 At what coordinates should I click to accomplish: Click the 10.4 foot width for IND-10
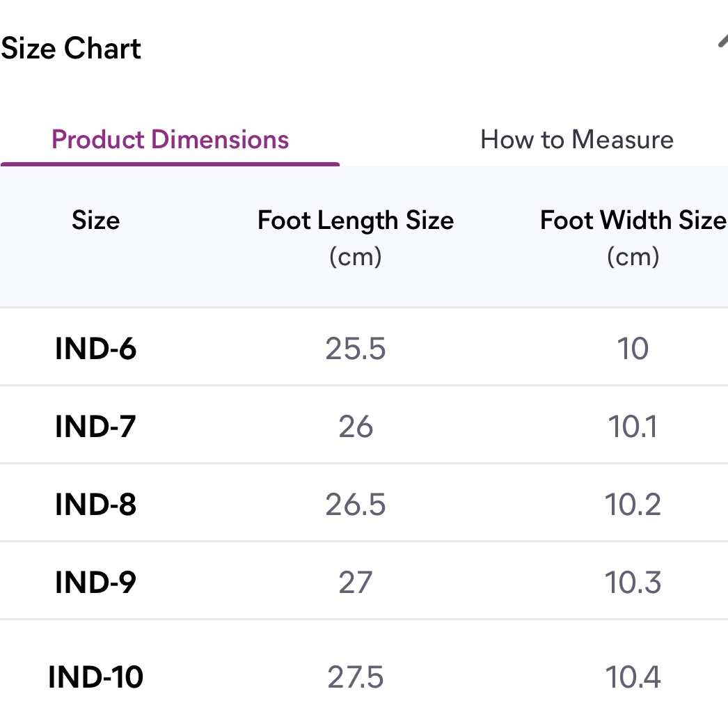633,677
